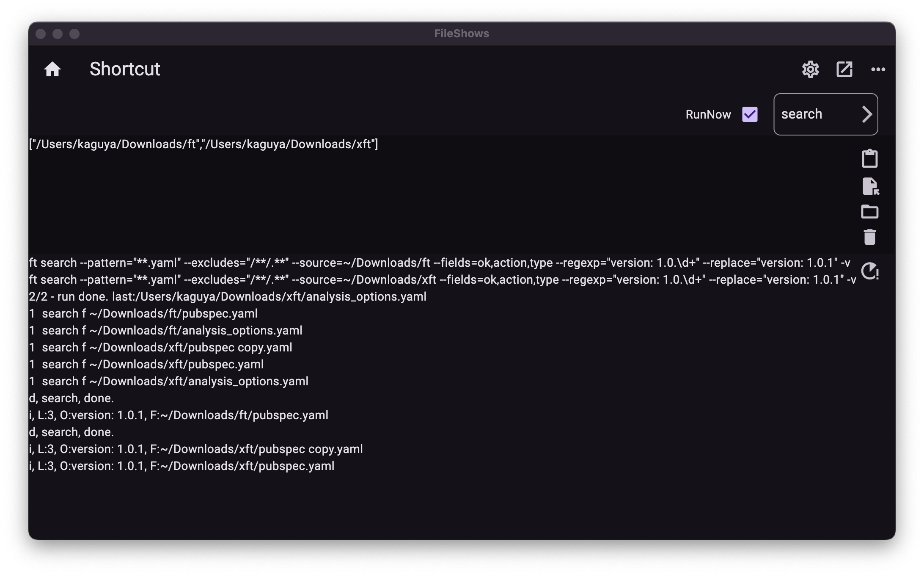Image resolution: width=924 pixels, height=575 pixels.
Task: Expand the search command chevron
Action: [866, 114]
